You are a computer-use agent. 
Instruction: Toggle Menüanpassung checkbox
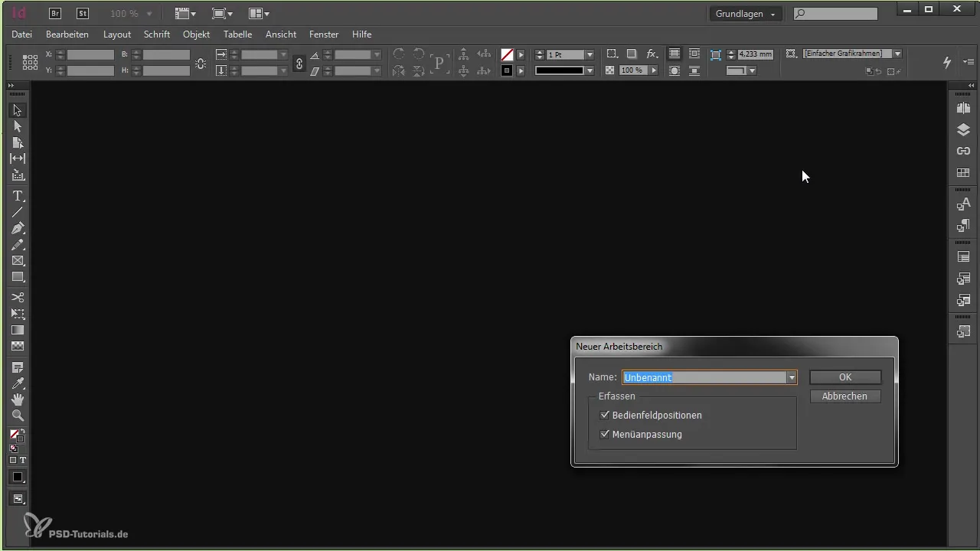(605, 435)
